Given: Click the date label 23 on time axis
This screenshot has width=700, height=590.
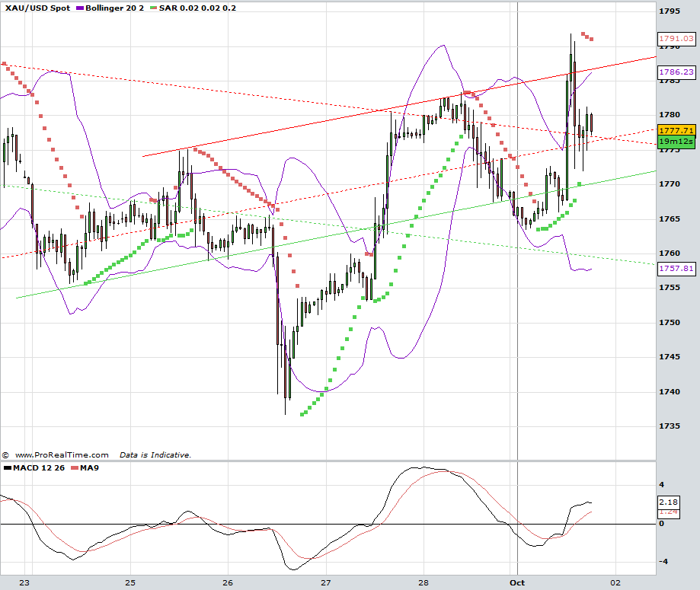Looking at the screenshot, I should tap(24, 583).
